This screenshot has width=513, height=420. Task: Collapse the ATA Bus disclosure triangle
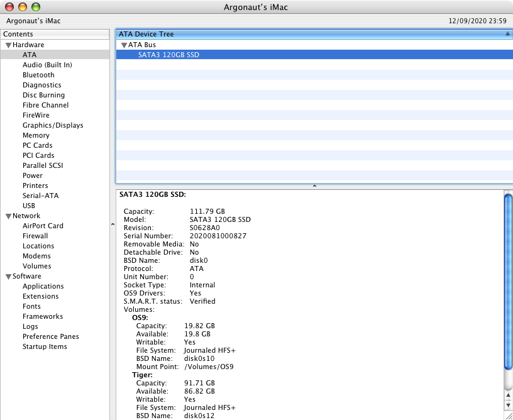click(124, 45)
